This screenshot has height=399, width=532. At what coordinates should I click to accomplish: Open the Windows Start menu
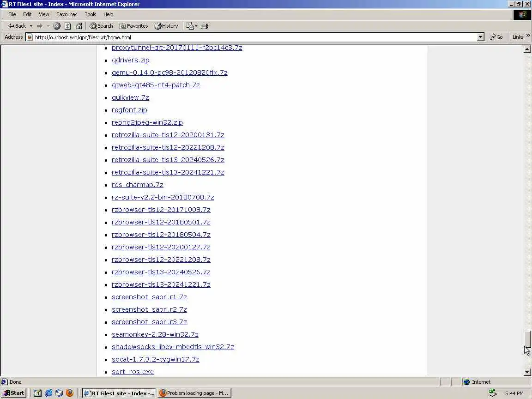pos(13,393)
